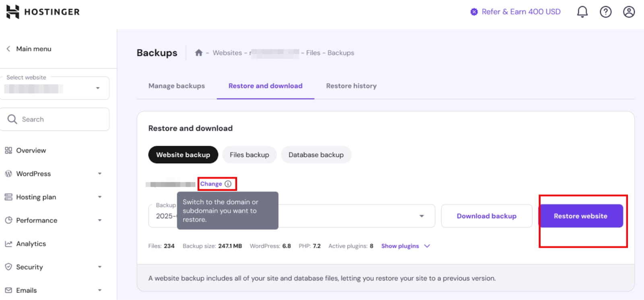Expand the WordPress sidebar section
Screen dimensions: 644x300
[99, 174]
